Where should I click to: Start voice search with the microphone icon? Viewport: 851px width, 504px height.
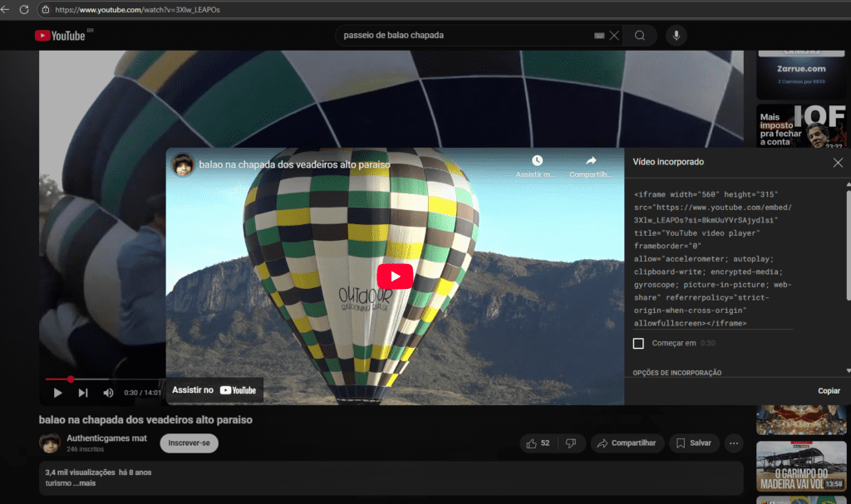pyautogui.click(x=676, y=35)
